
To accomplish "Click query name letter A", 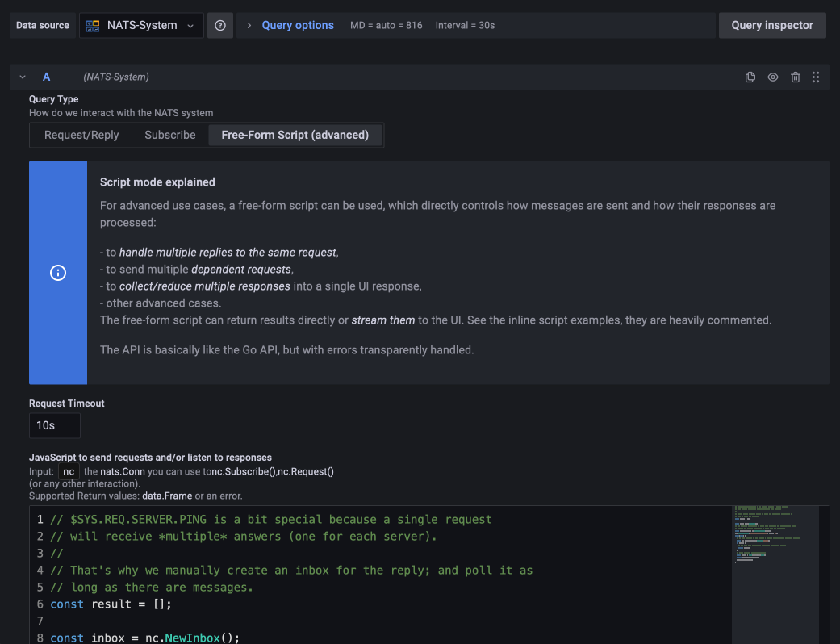I will coord(47,77).
